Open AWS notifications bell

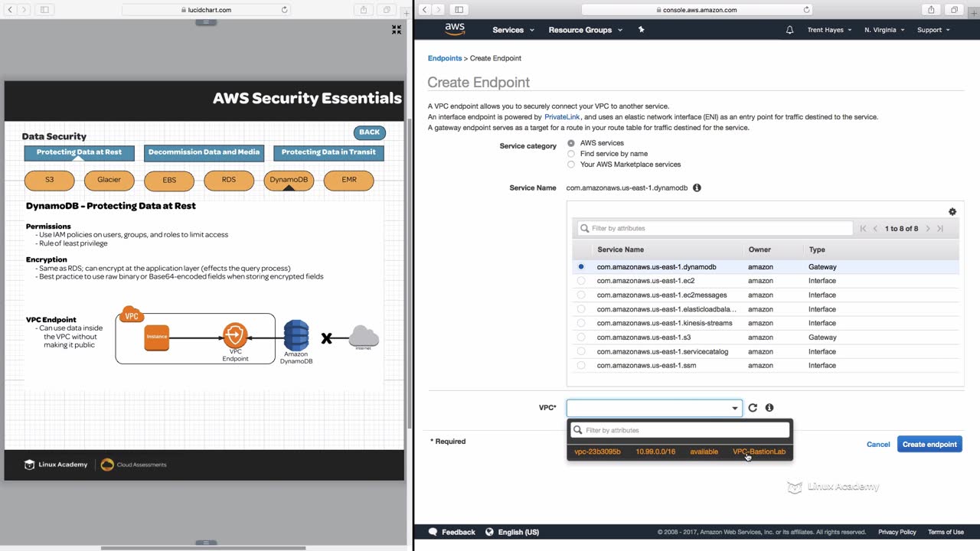[x=790, y=30]
